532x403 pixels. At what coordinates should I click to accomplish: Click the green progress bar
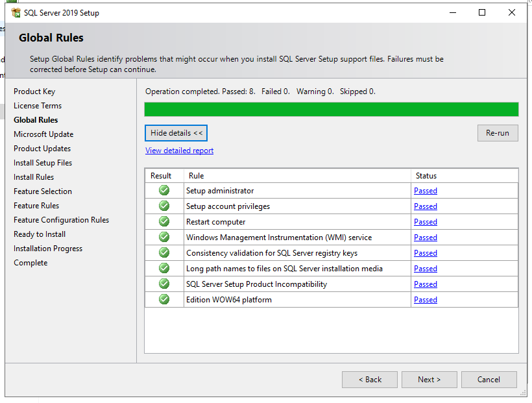[332, 109]
